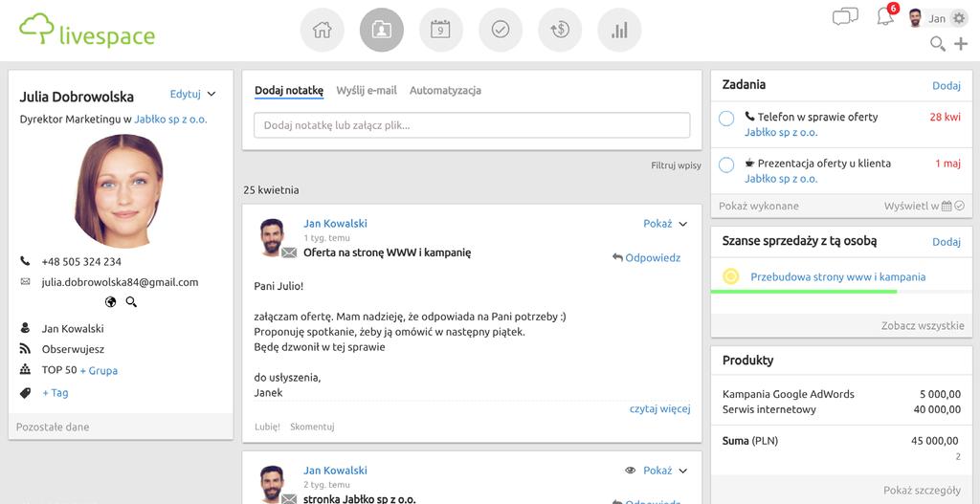Viewport: 980px width, 504px height.
Task: Open Przebudowa strony www i kampania deal
Action: click(x=838, y=276)
